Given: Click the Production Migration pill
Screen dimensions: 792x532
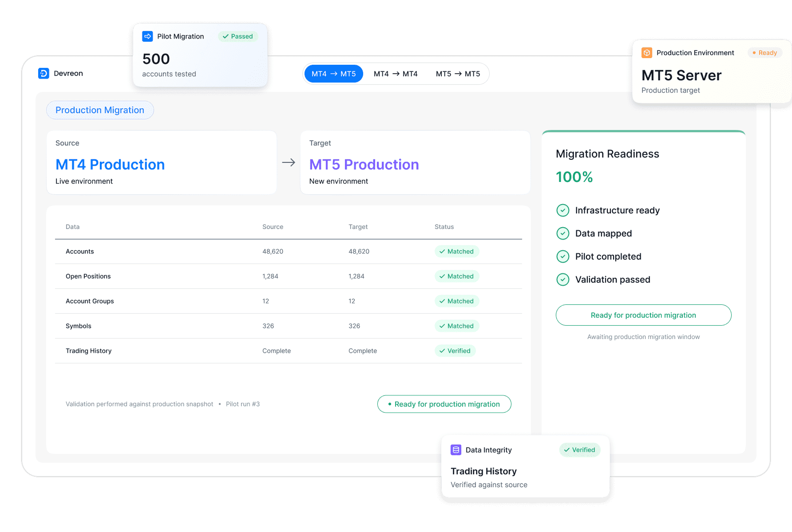Looking at the screenshot, I should click(x=100, y=110).
